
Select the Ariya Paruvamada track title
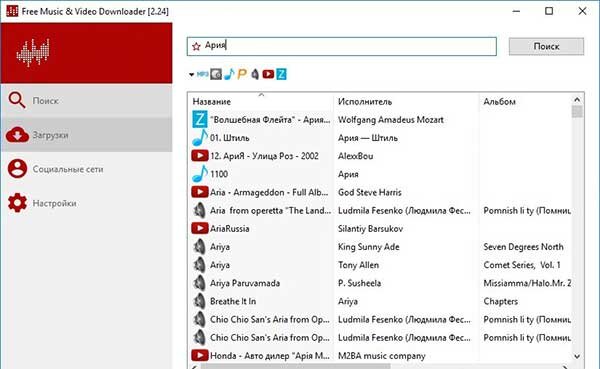pos(245,283)
